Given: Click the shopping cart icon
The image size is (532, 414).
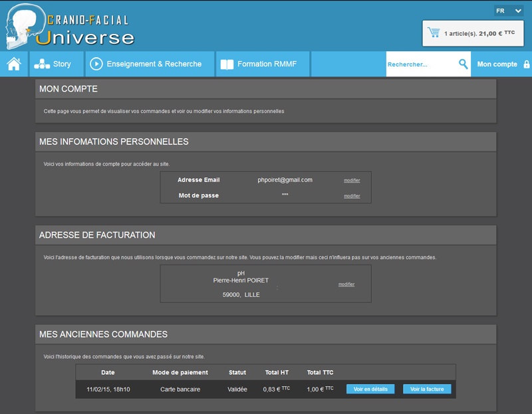Looking at the screenshot, I should click(x=434, y=33).
